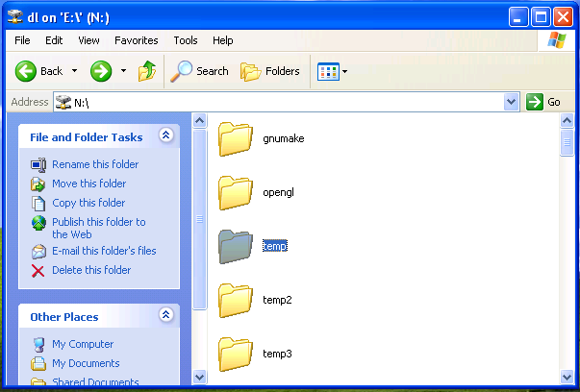Maximize the window

pyautogui.click(x=541, y=17)
